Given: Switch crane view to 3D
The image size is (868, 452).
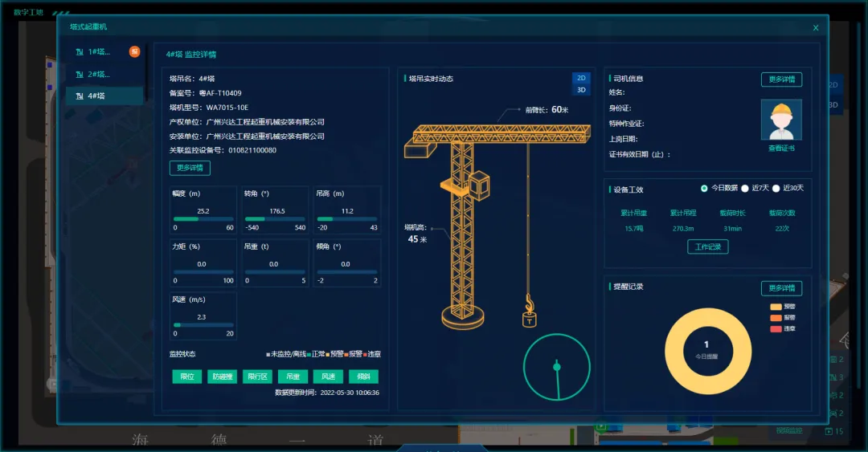Looking at the screenshot, I should [581, 90].
